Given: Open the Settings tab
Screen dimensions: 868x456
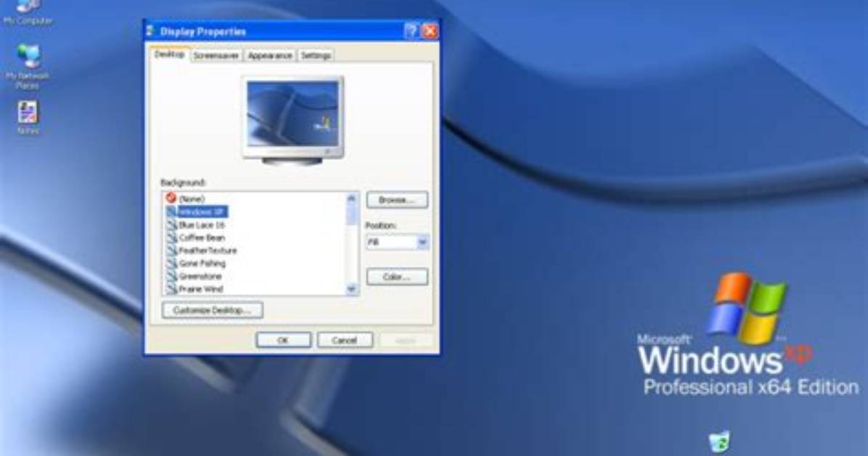Looking at the screenshot, I should 316,55.
